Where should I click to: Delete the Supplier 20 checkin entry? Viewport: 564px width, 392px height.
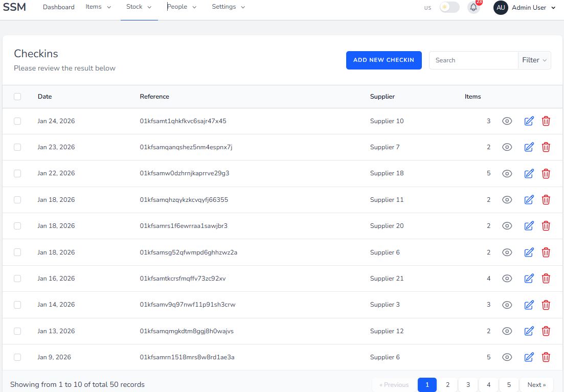click(x=546, y=226)
